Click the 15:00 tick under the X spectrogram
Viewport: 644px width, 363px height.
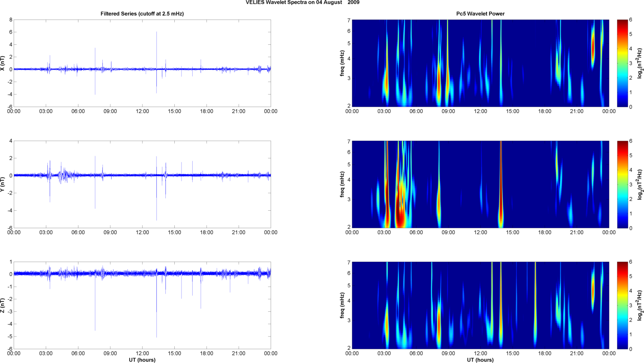pyautogui.click(x=513, y=111)
